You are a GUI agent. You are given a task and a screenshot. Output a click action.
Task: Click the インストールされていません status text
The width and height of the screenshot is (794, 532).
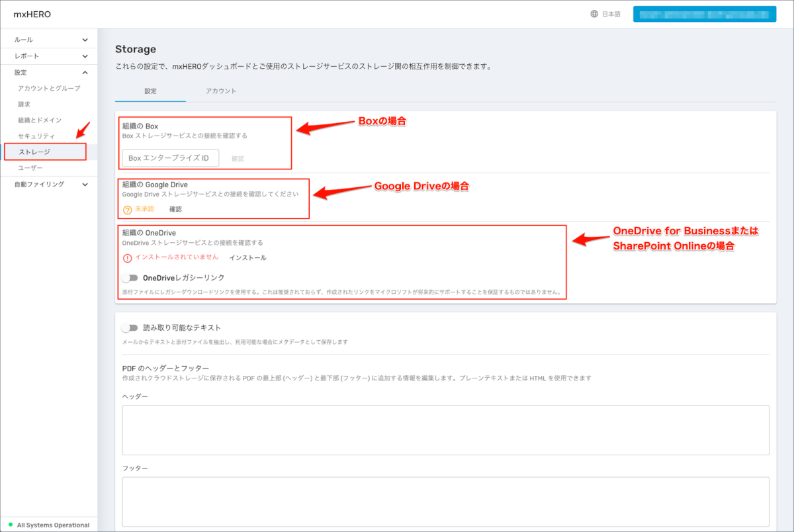point(177,257)
